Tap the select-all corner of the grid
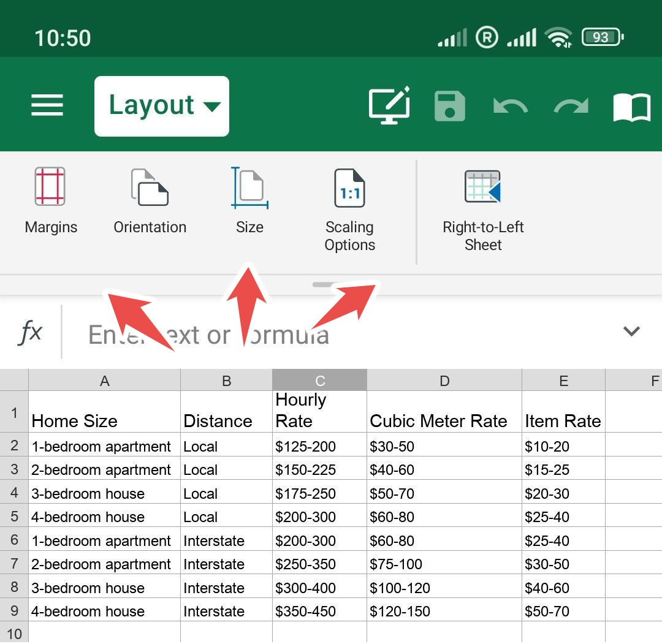 (14, 380)
